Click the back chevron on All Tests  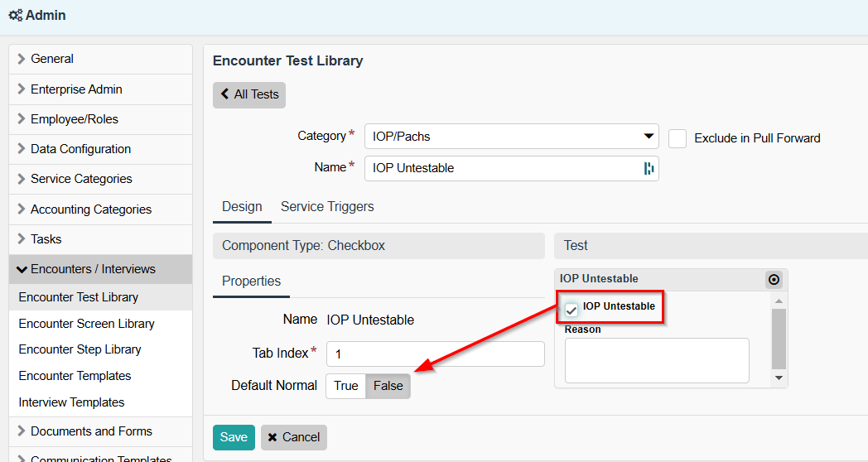coord(224,94)
